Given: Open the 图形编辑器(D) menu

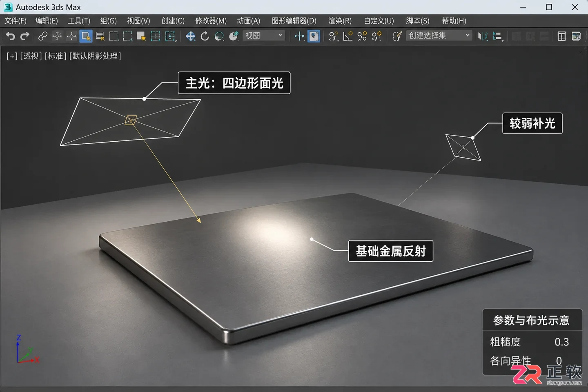Looking at the screenshot, I should pyautogui.click(x=294, y=21).
